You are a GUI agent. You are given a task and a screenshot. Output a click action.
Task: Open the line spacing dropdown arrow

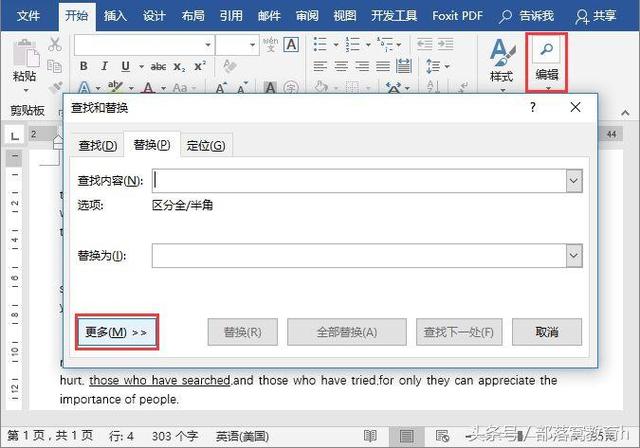[447, 67]
